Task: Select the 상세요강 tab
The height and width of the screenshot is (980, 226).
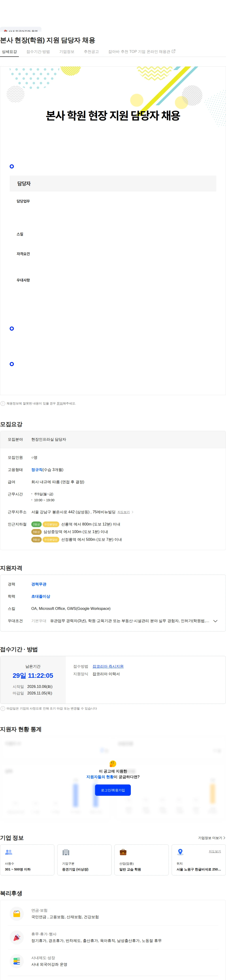Action: [x=9, y=52]
